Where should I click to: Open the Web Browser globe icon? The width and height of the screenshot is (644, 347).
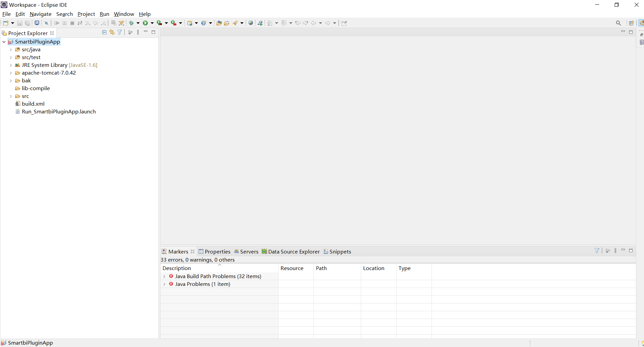(251, 23)
